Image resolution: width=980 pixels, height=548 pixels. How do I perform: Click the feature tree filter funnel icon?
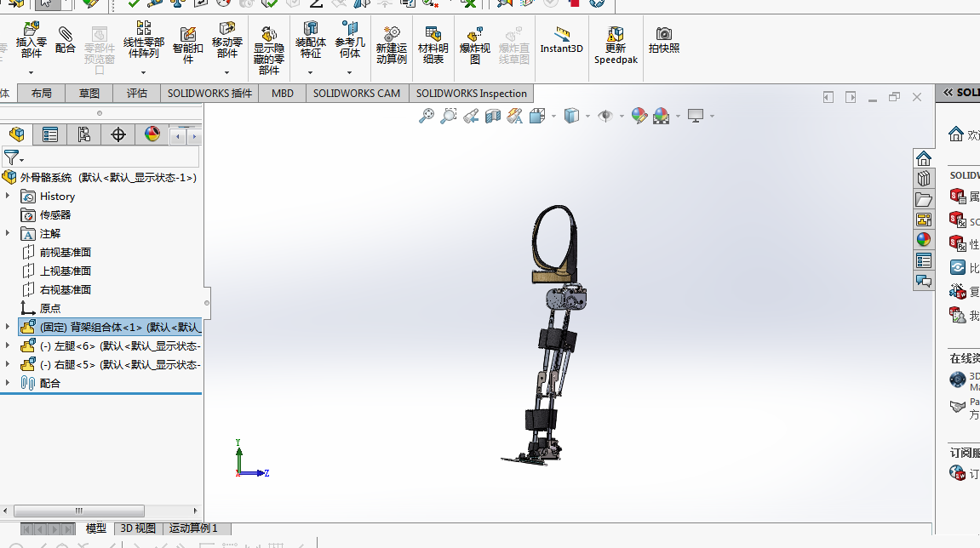tap(11, 157)
